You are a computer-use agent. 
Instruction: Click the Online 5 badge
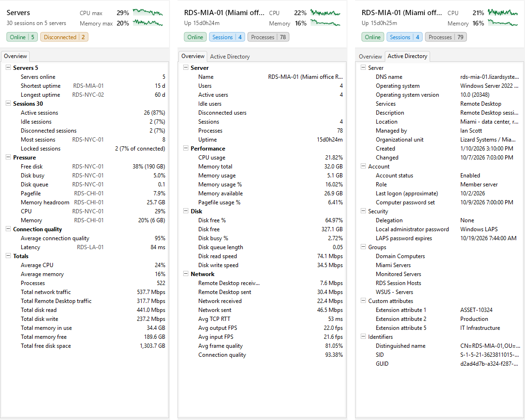(22, 37)
